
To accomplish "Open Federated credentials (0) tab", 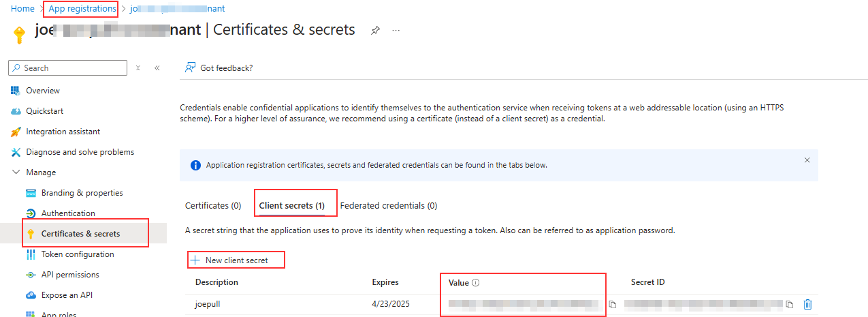I will click(x=389, y=205).
